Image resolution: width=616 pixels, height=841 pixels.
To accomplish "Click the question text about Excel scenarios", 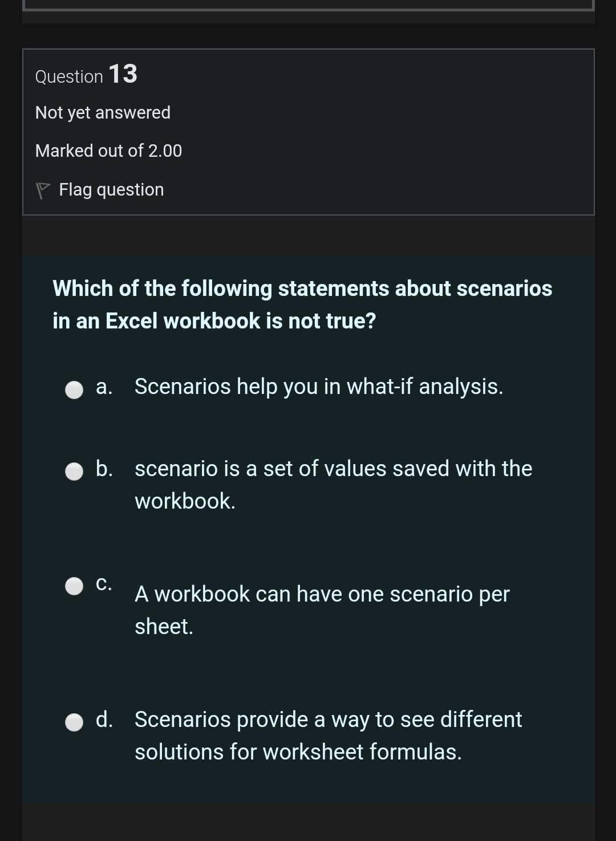I will point(302,303).
